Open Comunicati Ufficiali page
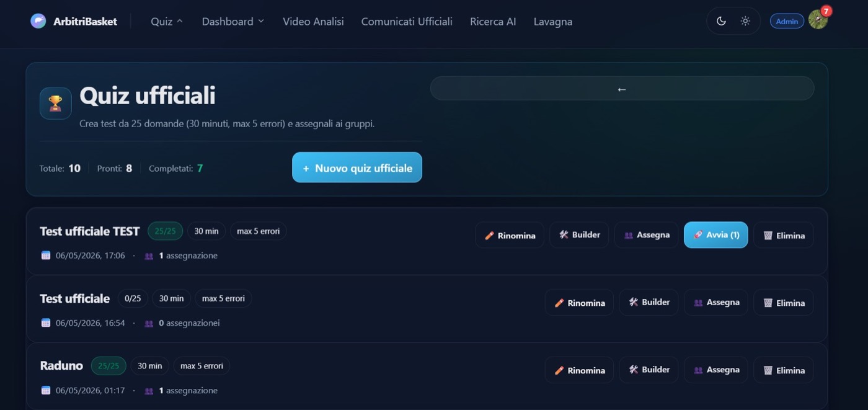868x410 pixels. (407, 21)
